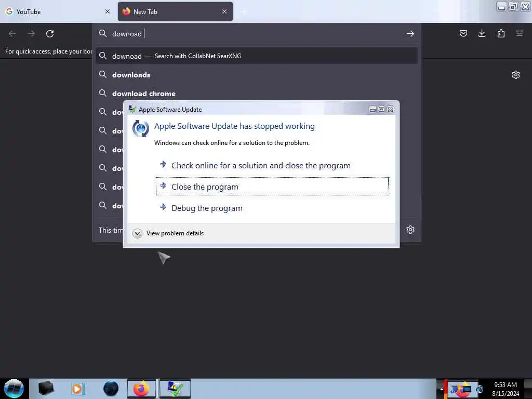Click the Apple update tray icon

point(480,390)
